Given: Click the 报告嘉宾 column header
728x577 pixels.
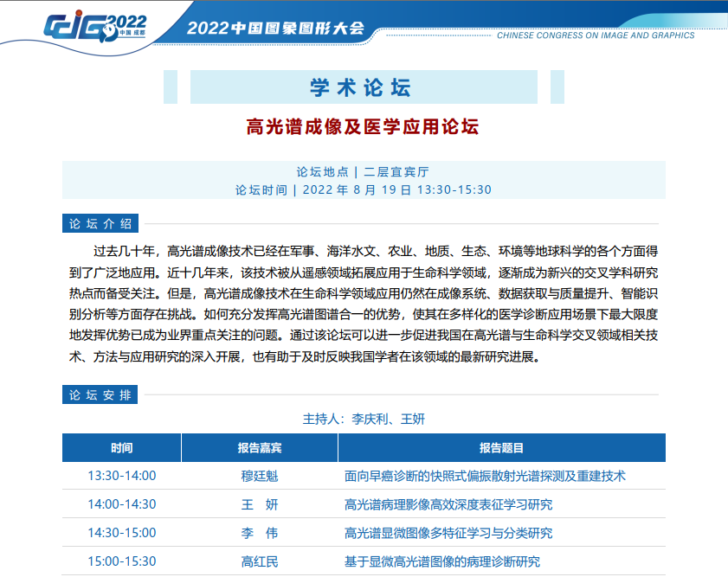Looking at the screenshot, I should coord(260,448).
